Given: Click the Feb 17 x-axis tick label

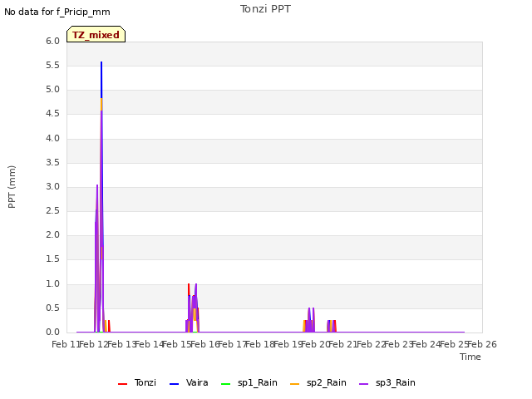Looking at the screenshot, I should [233, 344].
